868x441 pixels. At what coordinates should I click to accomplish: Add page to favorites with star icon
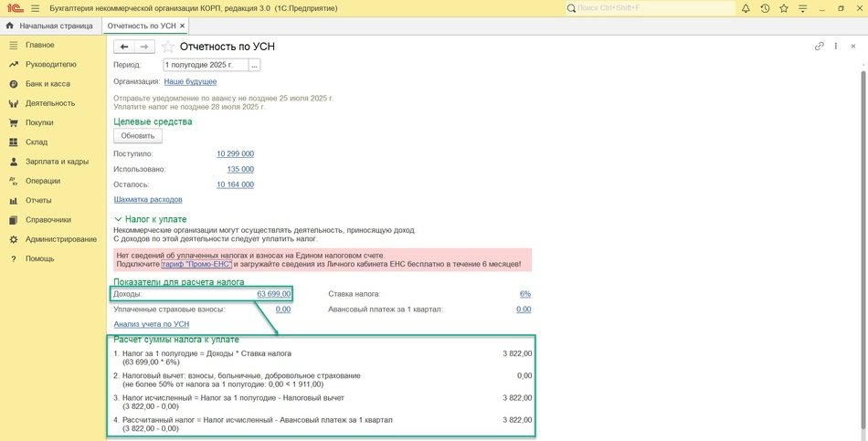pyautogui.click(x=167, y=47)
